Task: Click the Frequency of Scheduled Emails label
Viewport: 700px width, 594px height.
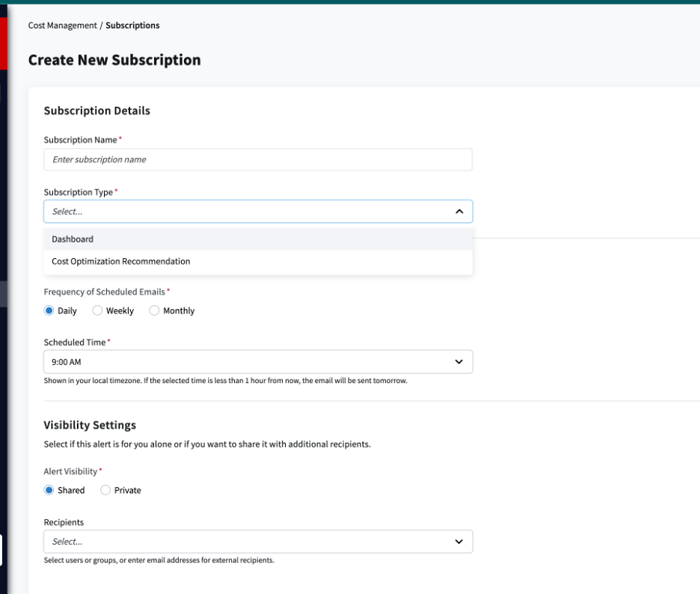Action: [x=105, y=292]
